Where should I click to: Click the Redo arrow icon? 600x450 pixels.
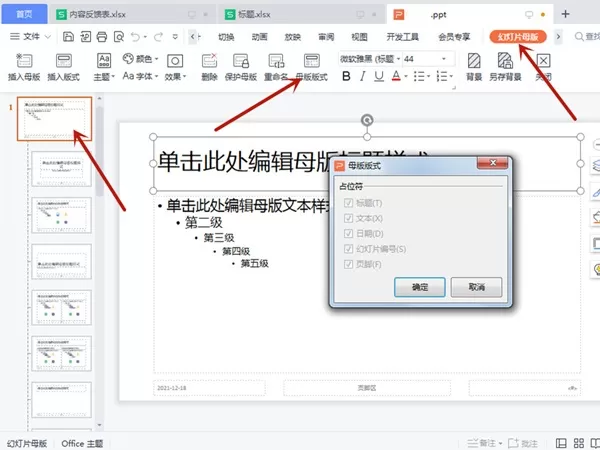click(x=158, y=37)
